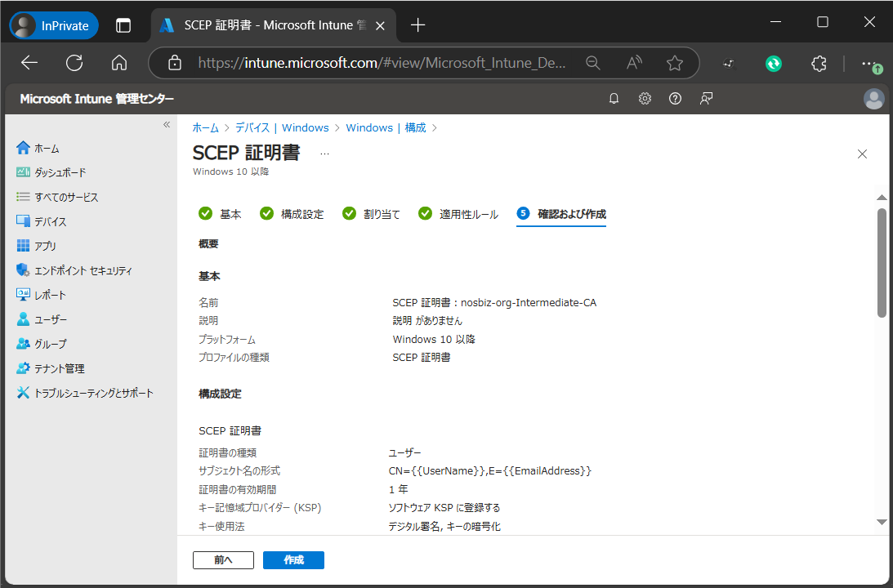Open デバイス in the sidebar
The width and height of the screenshot is (893, 588).
click(50, 221)
